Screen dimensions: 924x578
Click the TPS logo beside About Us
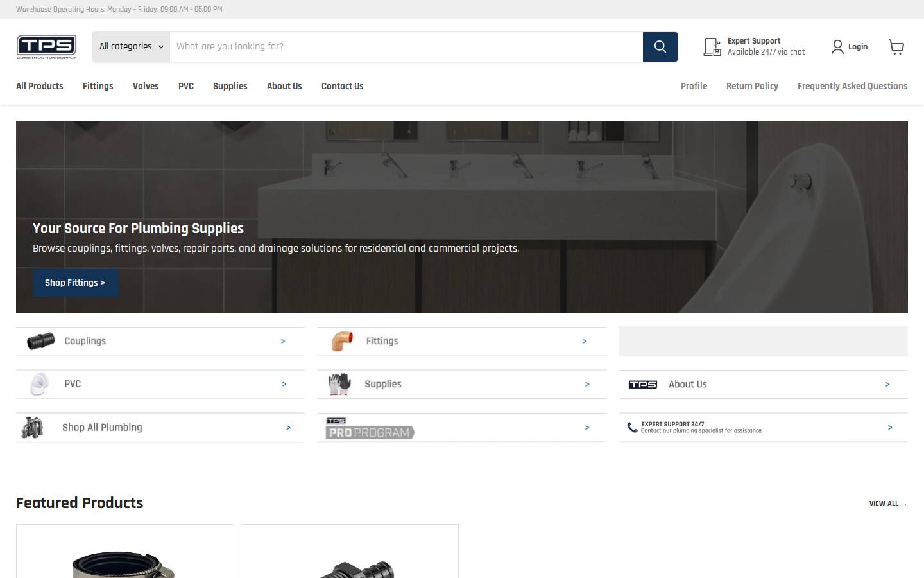[x=643, y=385]
